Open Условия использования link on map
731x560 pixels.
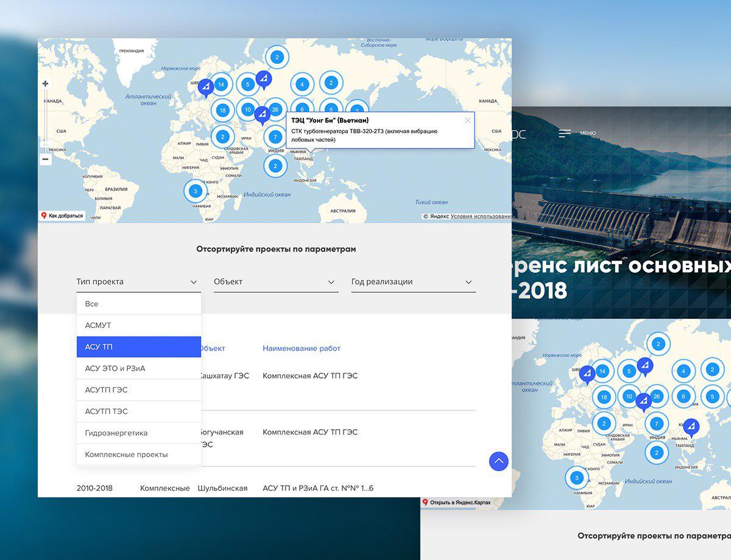481,216
